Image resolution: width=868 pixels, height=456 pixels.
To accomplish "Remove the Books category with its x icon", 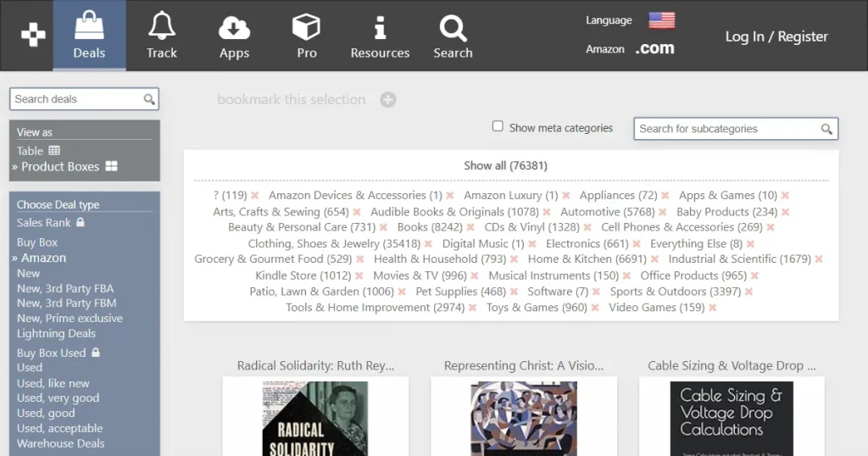I will [470, 228].
